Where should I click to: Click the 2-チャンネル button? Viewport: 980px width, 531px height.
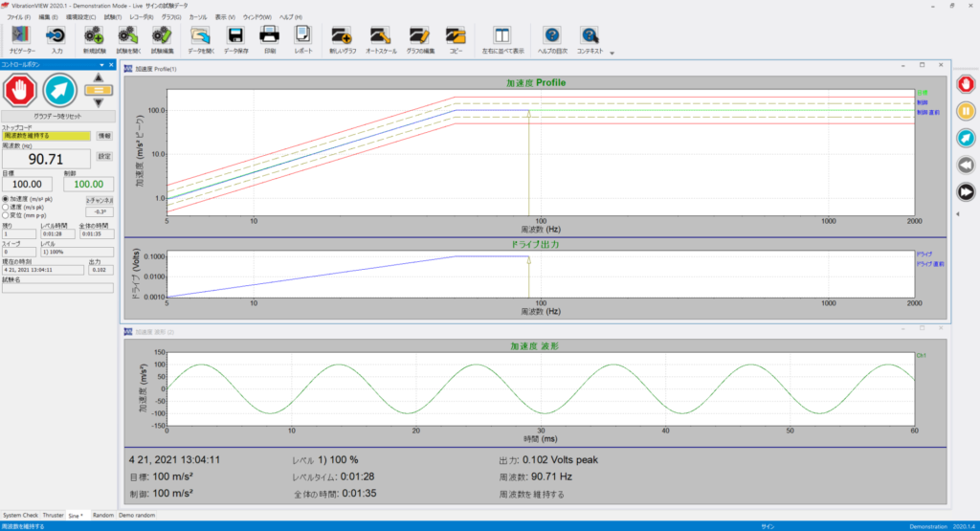pos(100,201)
